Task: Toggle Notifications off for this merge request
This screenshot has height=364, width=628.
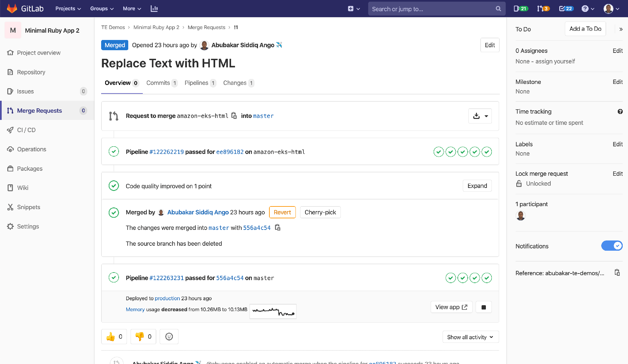Action: (612, 246)
